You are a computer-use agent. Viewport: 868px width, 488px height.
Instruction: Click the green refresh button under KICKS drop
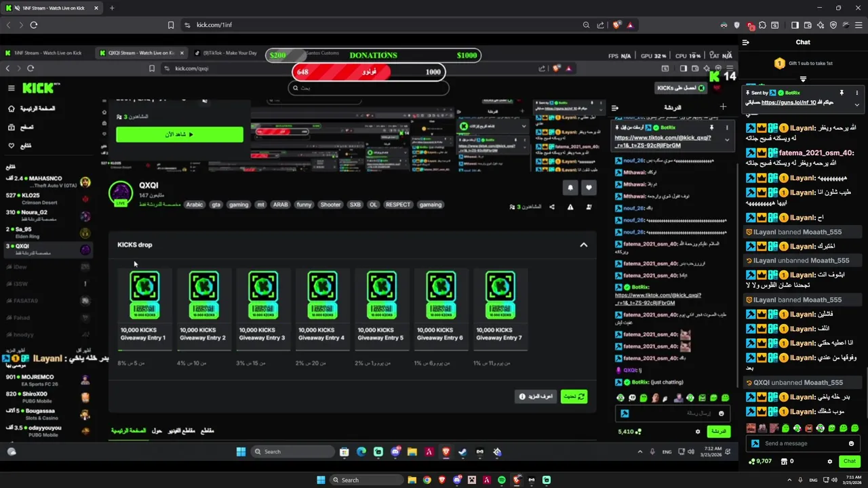[574, 396]
